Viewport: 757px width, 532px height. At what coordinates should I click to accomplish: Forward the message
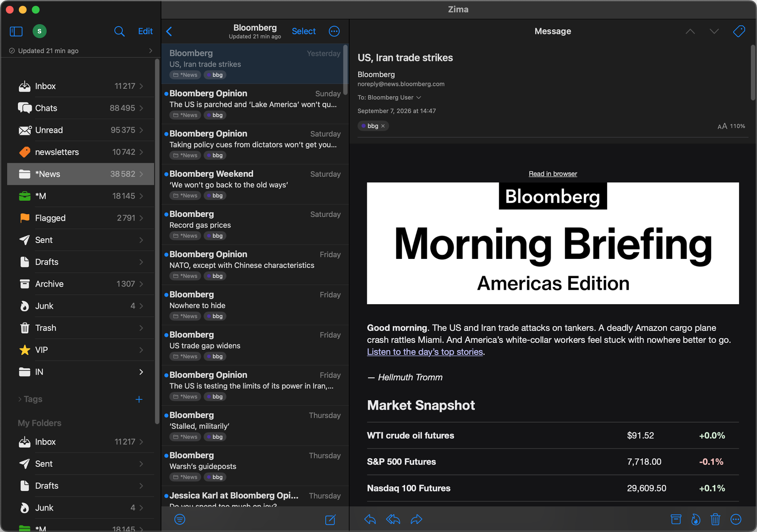click(416, 519)
